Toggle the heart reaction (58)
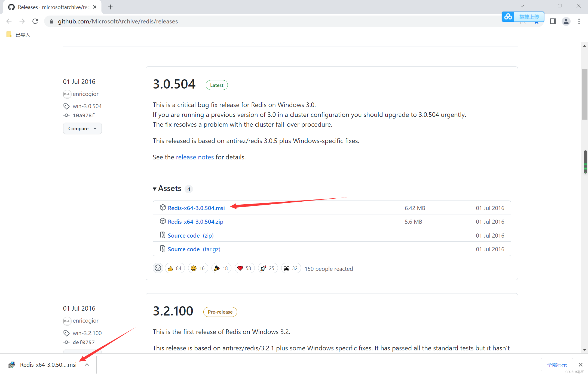 click(244, 268)
